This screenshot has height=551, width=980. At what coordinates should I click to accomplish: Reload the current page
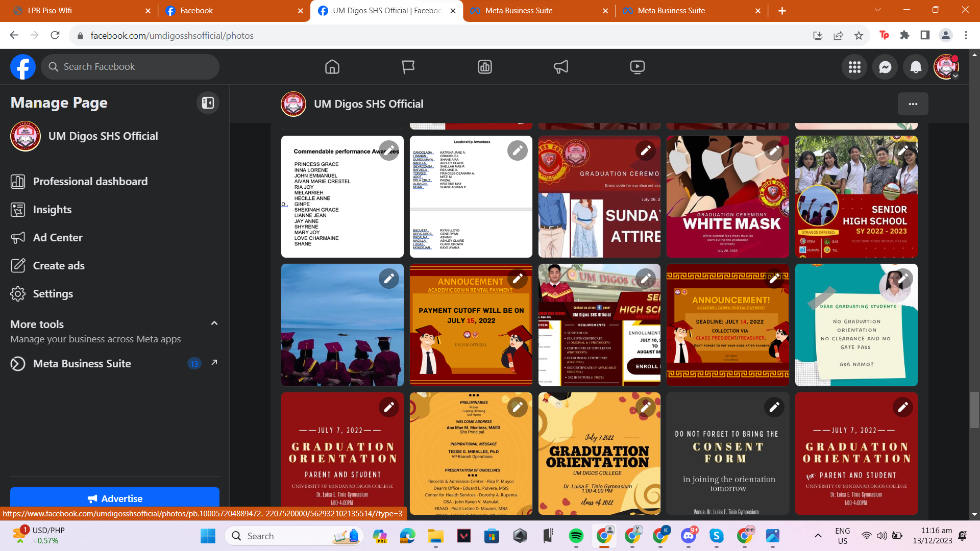55,35
